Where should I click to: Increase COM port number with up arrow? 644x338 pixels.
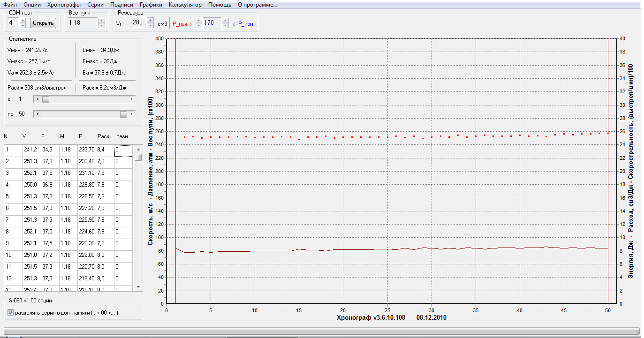[23, 20]
